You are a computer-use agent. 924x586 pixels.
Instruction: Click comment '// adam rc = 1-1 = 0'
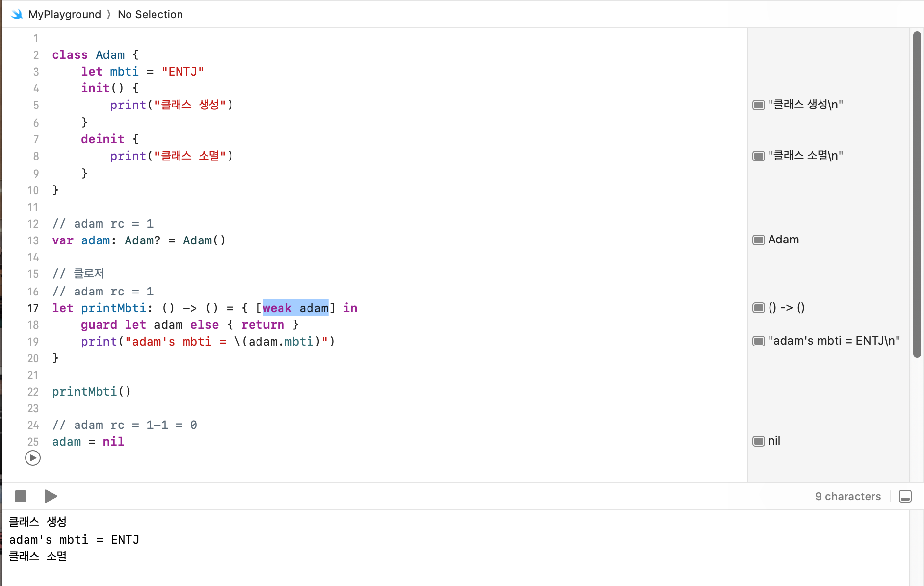coord(125,425)
